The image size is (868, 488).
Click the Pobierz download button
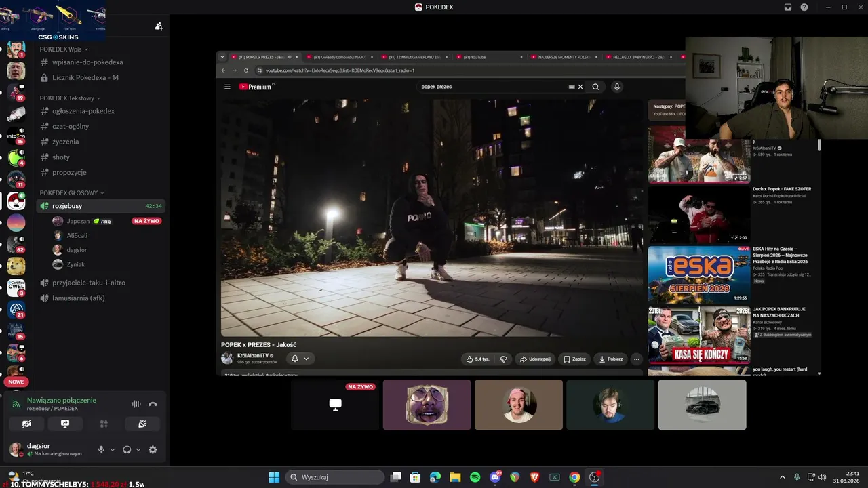tap(610, 359)
